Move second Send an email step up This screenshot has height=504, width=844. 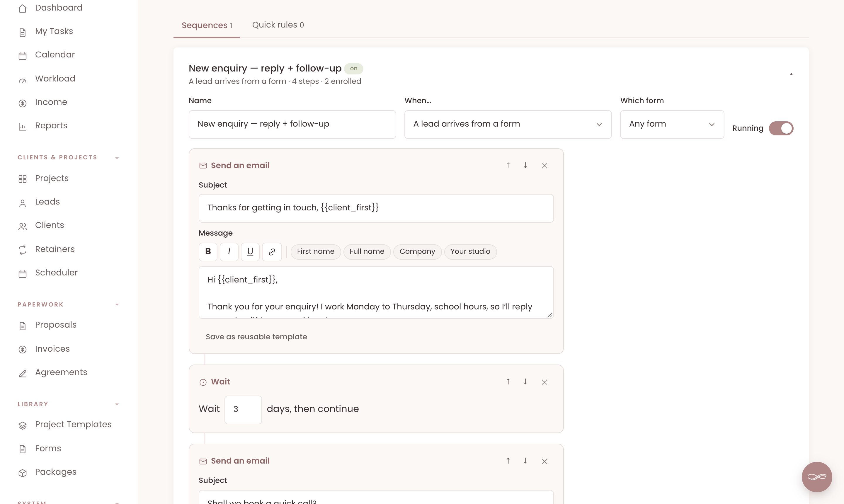point(508,461)
